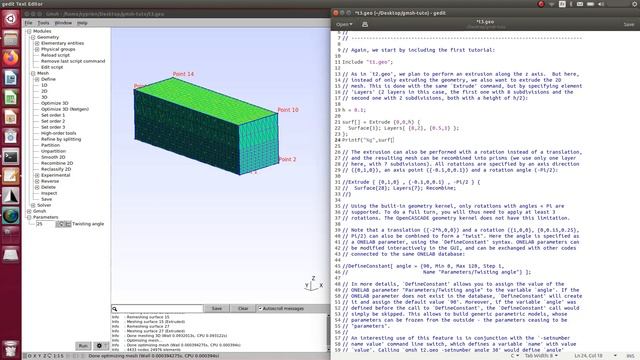Expand the Experimental node
Image resolution: width=640 pixels, height=360 pixels.
37,175
